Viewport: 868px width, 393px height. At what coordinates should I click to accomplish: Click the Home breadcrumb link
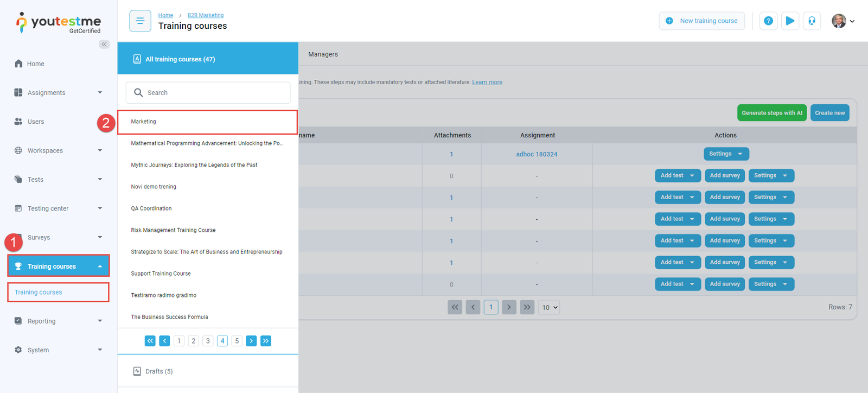click(x=165, y=15)
